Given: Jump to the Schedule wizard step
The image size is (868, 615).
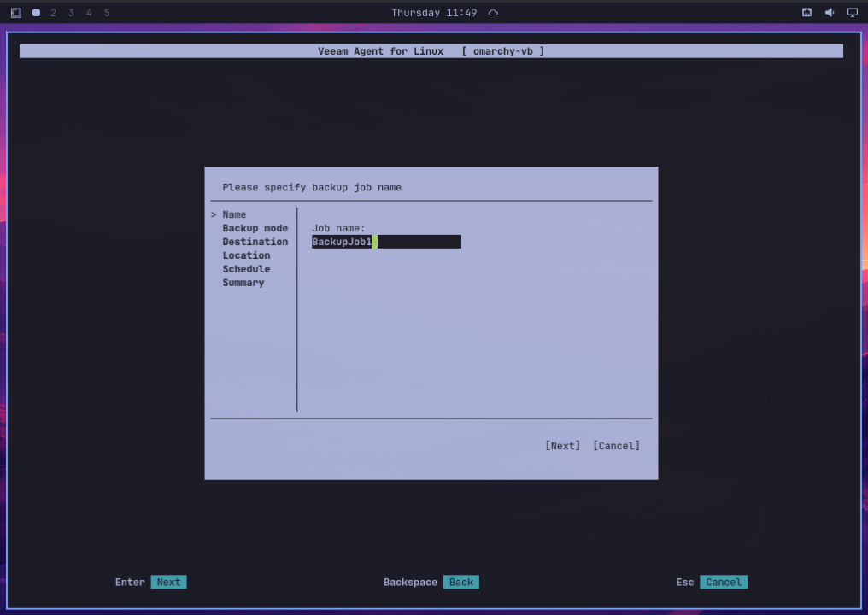Looking at the screenshot, I should [246, 269].
